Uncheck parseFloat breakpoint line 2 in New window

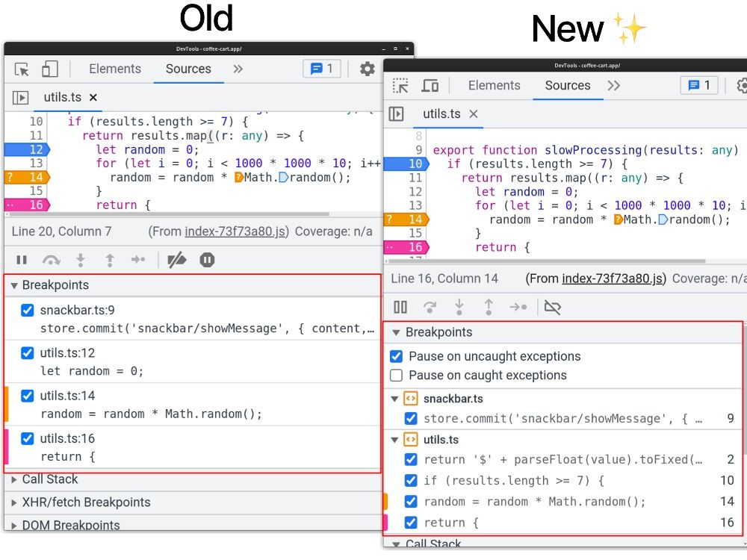pyautogui.click(x=411, y=459)
